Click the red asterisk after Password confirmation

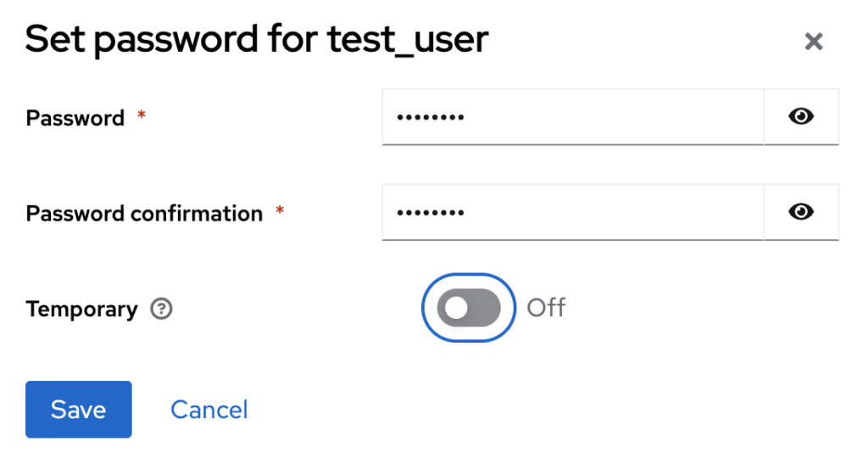click(x=280, y=209)
